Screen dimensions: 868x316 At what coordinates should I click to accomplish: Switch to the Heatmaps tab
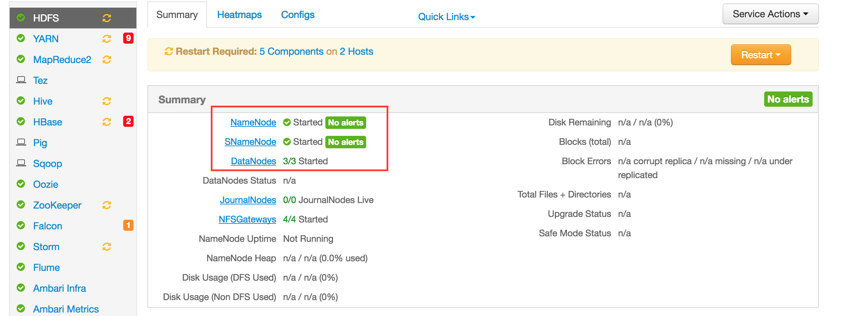239,15
